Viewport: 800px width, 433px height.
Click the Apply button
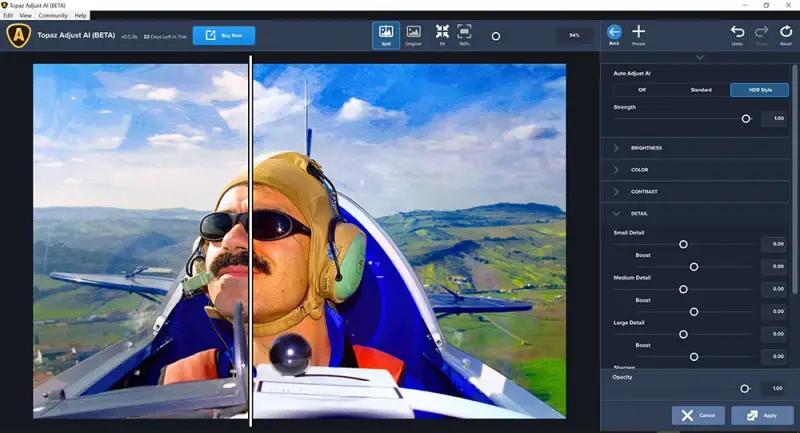[762, 415]
